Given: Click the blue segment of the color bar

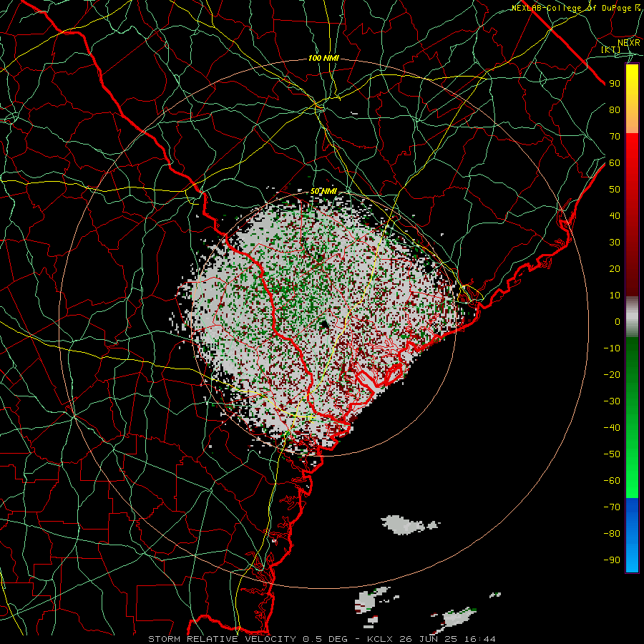Looking at the screenshot, I should click(x=632, y=535).
